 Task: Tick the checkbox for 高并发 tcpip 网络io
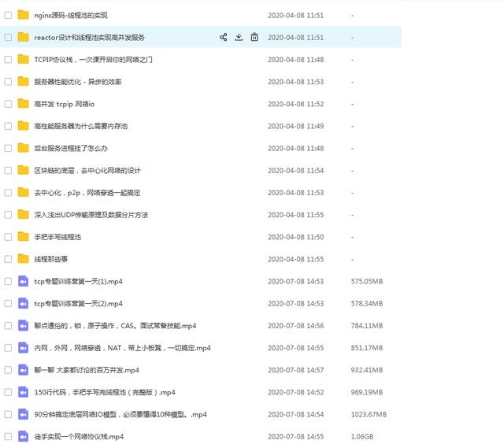(8, 104)
